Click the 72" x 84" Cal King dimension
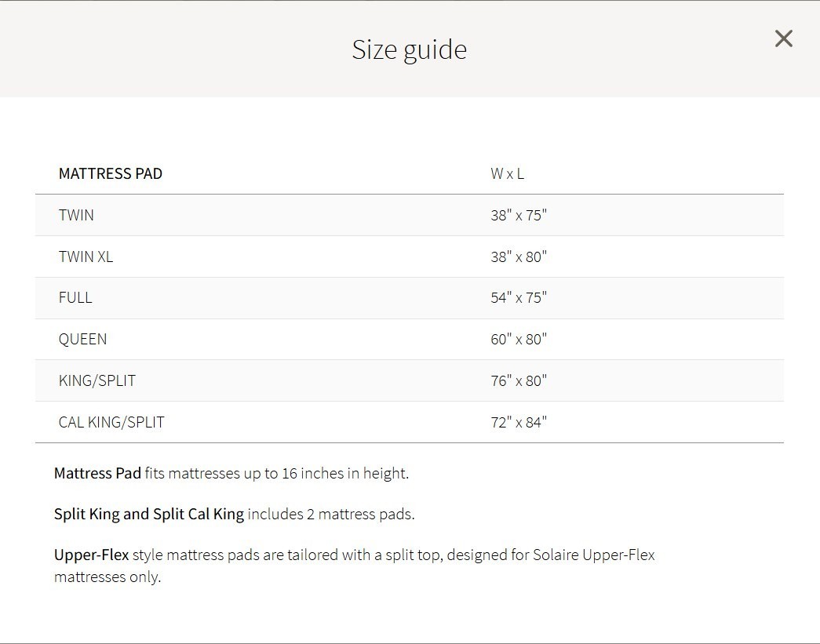This screenshot has height=644, width=820. [x=519, y=421]
